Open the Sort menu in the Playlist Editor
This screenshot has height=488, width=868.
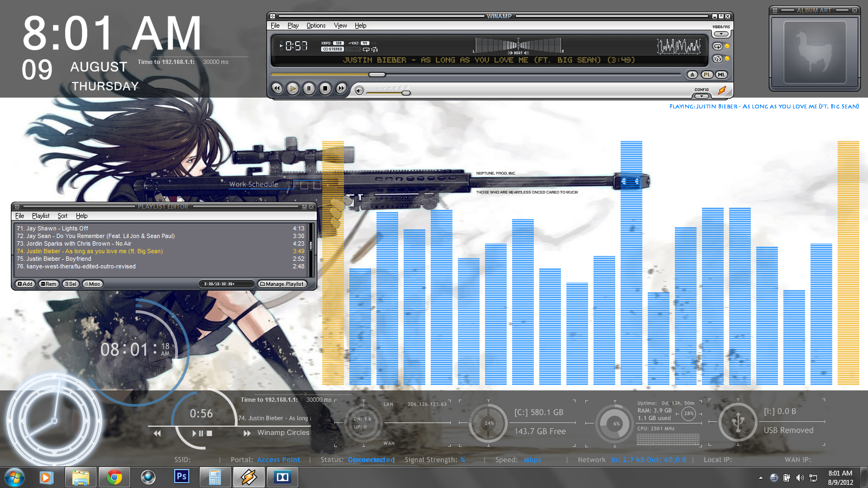point(62,216)
